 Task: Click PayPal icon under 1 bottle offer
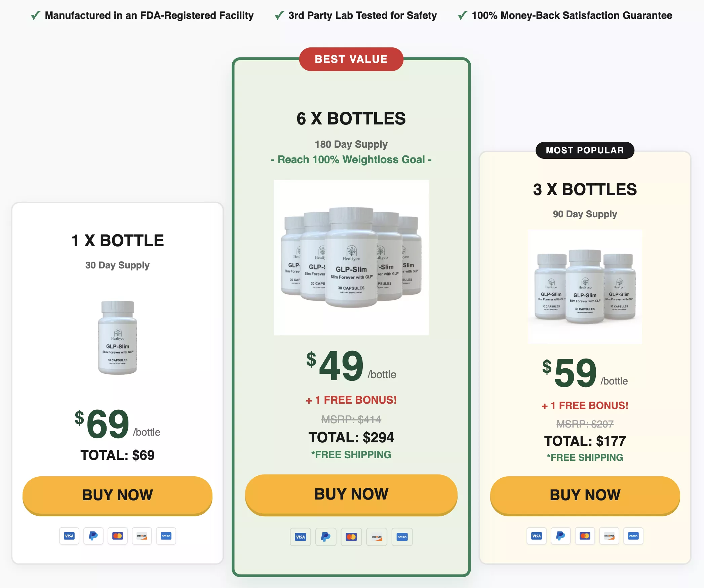click(93, 536)
